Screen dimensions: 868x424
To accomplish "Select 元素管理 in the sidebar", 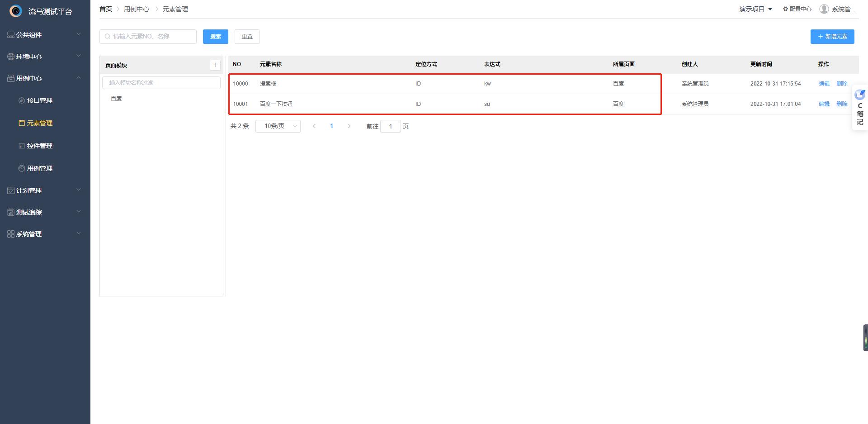I will click(45, 123).
